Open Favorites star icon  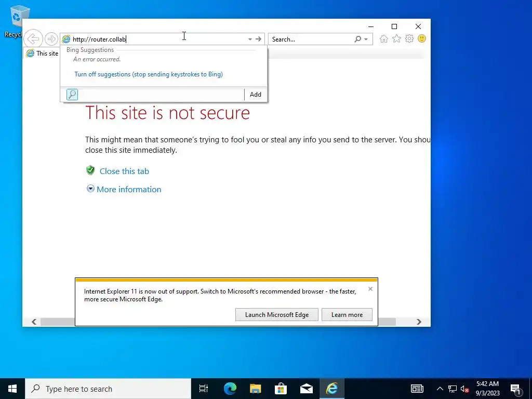(396, 38)
